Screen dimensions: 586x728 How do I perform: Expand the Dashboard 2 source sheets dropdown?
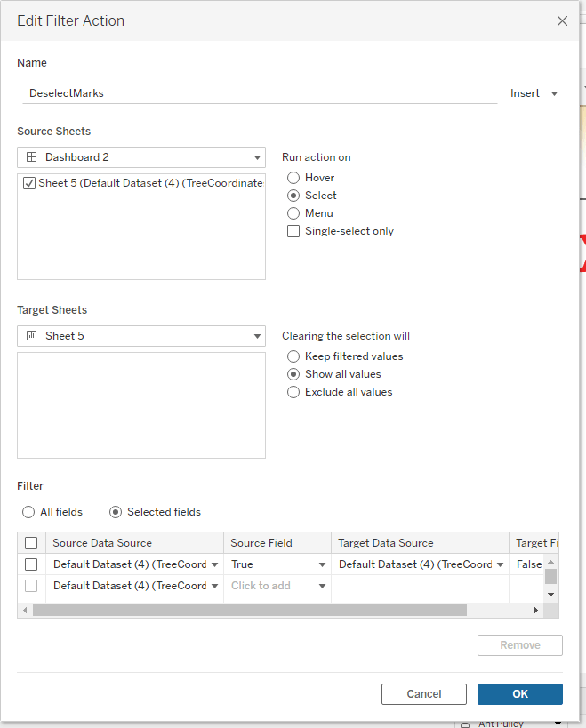(140, 157)
